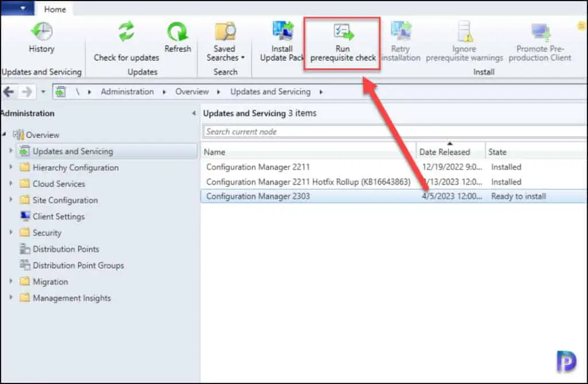The height and width of the screenshot is (384, 588).
Task: Click Ignore prerequisite warnings icon
Action: pyautogui.click(x=465, y=32)
